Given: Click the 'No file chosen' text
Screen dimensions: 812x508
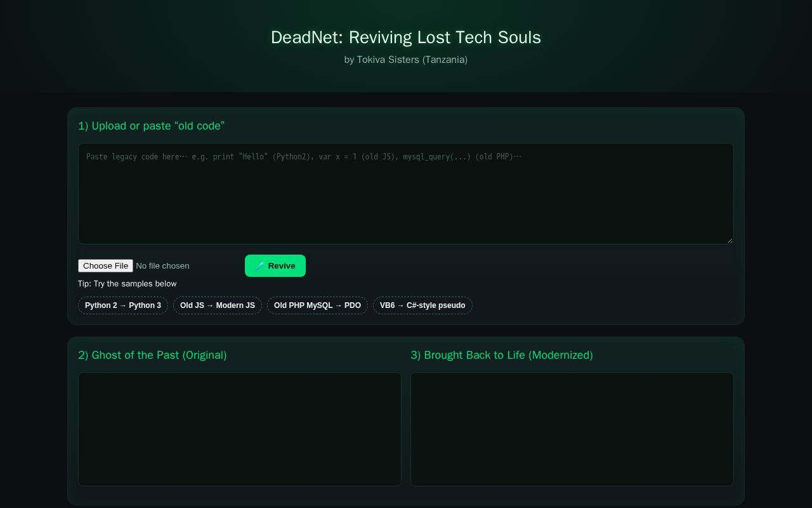Looking at the screenshot, I should point(162,265).
